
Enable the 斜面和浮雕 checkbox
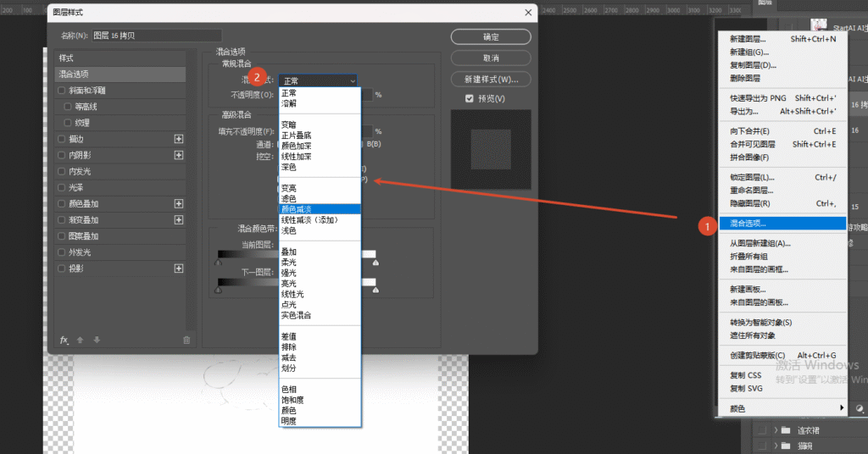(62, 91)
